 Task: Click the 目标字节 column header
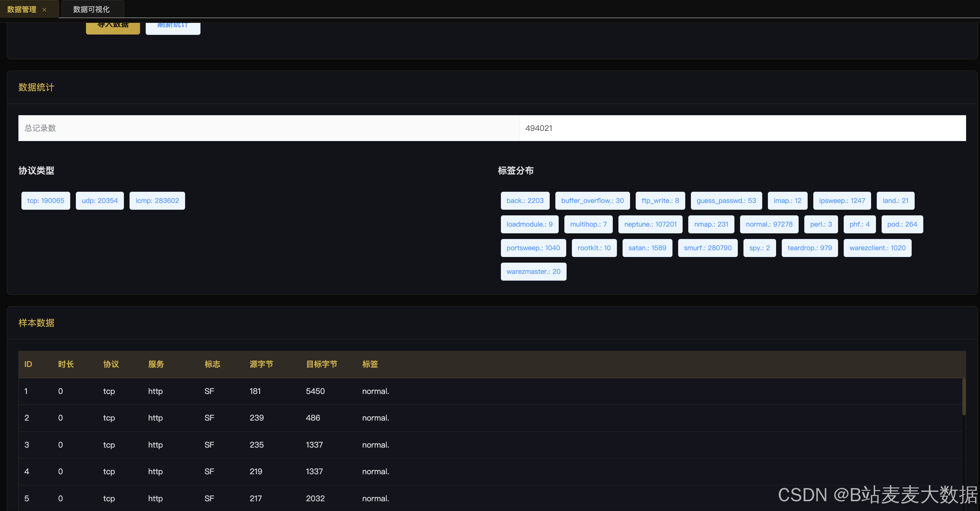pyautogui.click(x=321, y=364)
